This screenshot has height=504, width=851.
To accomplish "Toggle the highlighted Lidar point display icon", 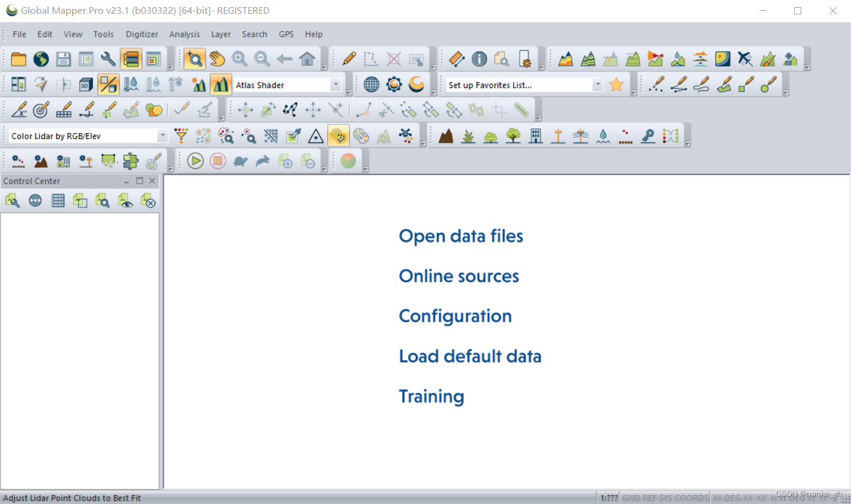I will coord(339,136).
